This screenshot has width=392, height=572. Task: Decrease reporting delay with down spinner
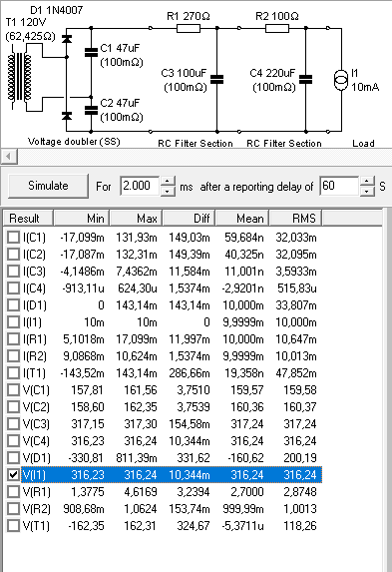click(367, 191)
